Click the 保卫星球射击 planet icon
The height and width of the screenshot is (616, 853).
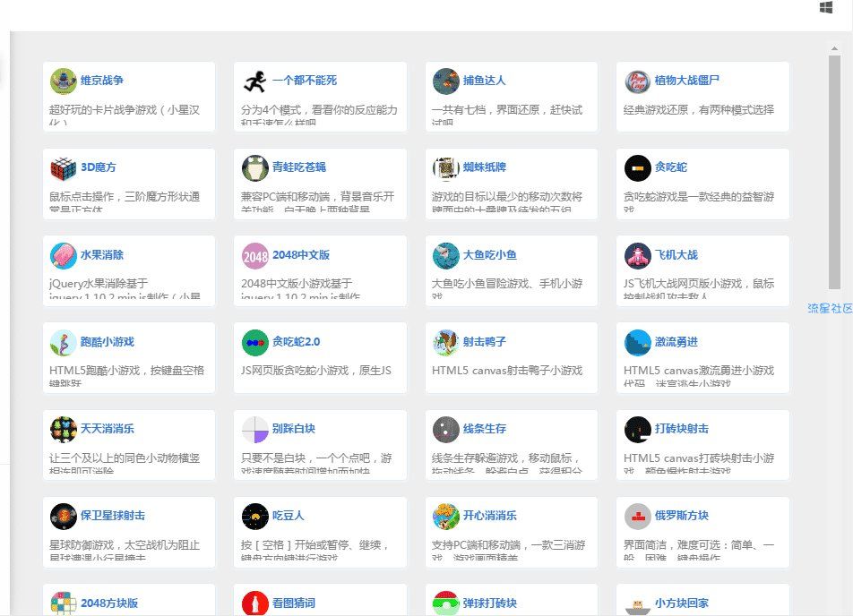(64, 517)
